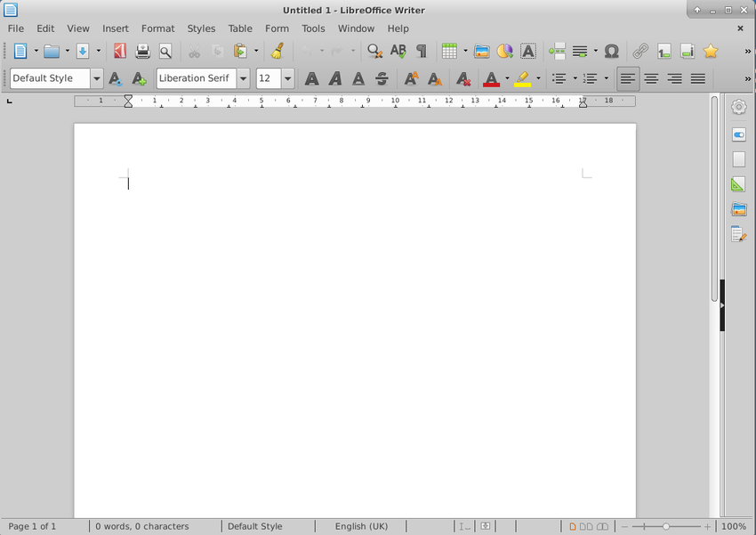Open the font name dropdown
The image size is (756, 535).
(243, 78)
